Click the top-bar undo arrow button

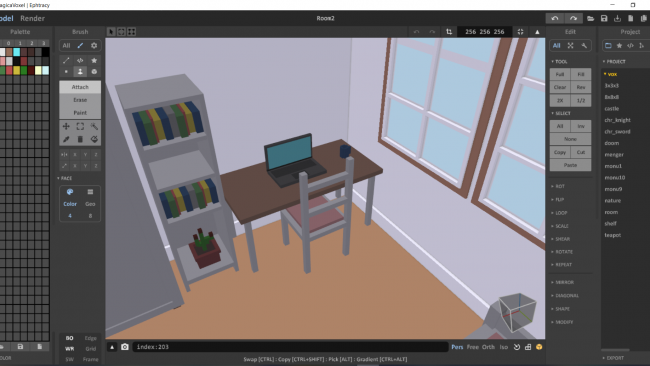point(555,18)
